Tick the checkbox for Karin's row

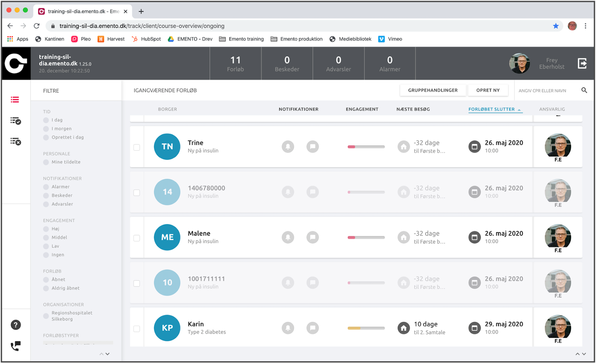coord(137,329)
